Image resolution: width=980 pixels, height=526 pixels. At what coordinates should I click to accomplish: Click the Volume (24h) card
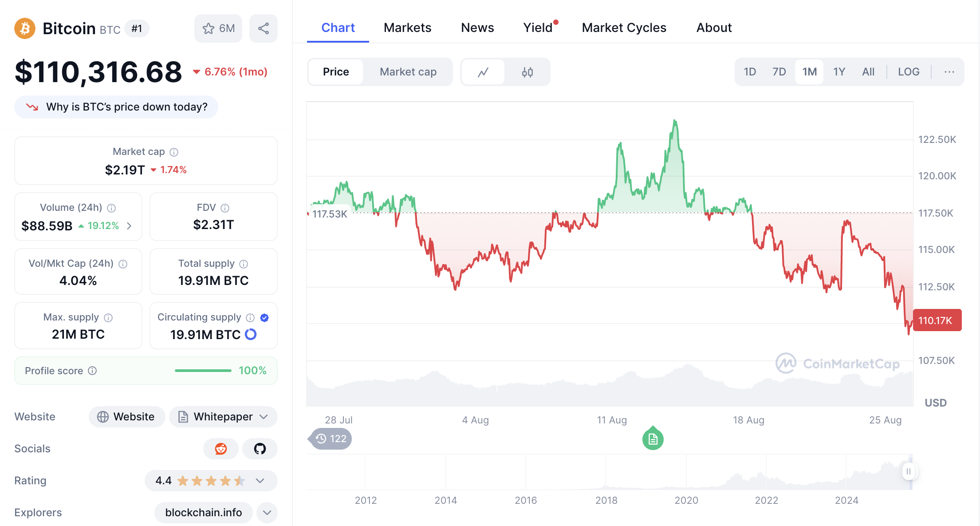tap(78, 217)
